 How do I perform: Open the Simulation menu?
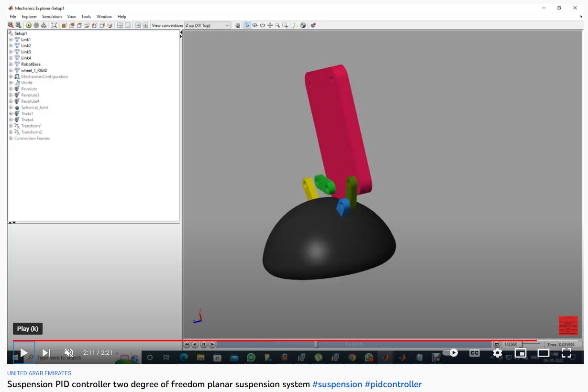[x=52, y=17]
